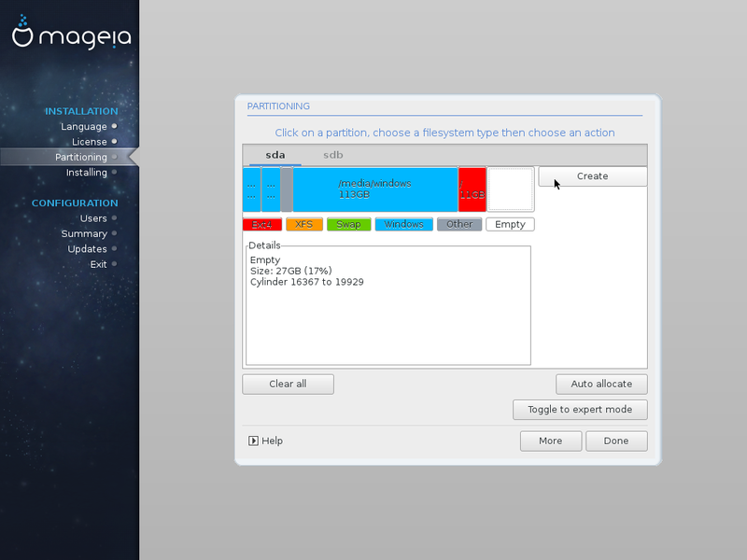
Task: Click the partition instruction text
Action: coord(445,133)
